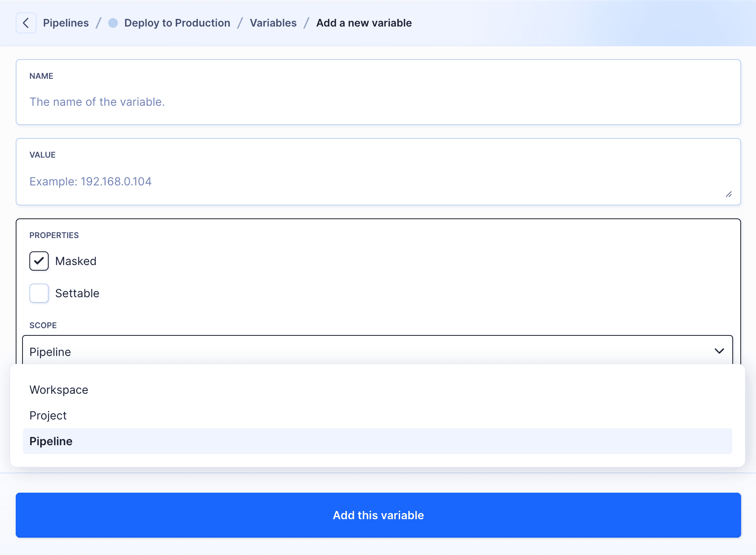Pick the highlighted Pipeline option
Image resolution: width=756 pixels, height=555 pixels.
click(x=51, y=441)
